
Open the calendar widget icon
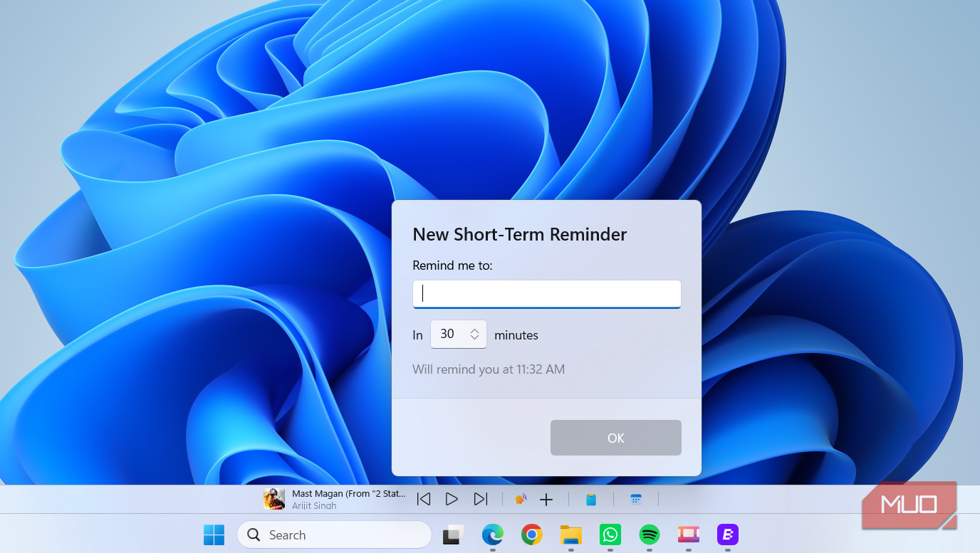point(636,500)
